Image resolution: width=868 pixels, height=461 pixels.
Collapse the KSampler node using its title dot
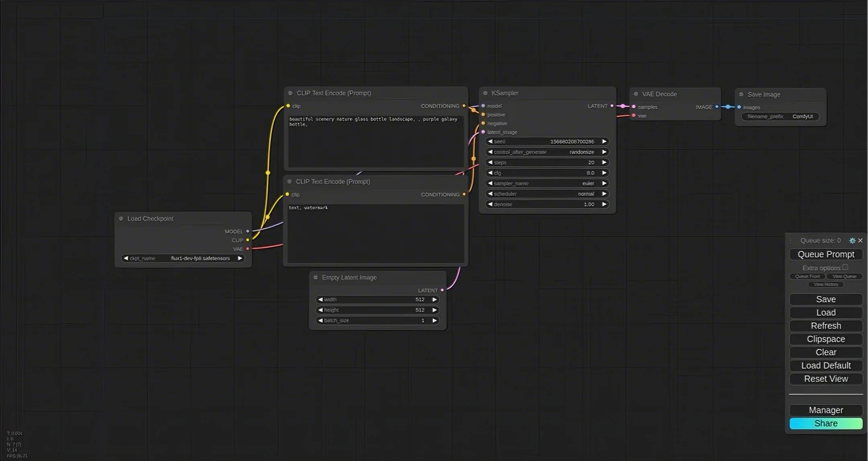point(485,93)
